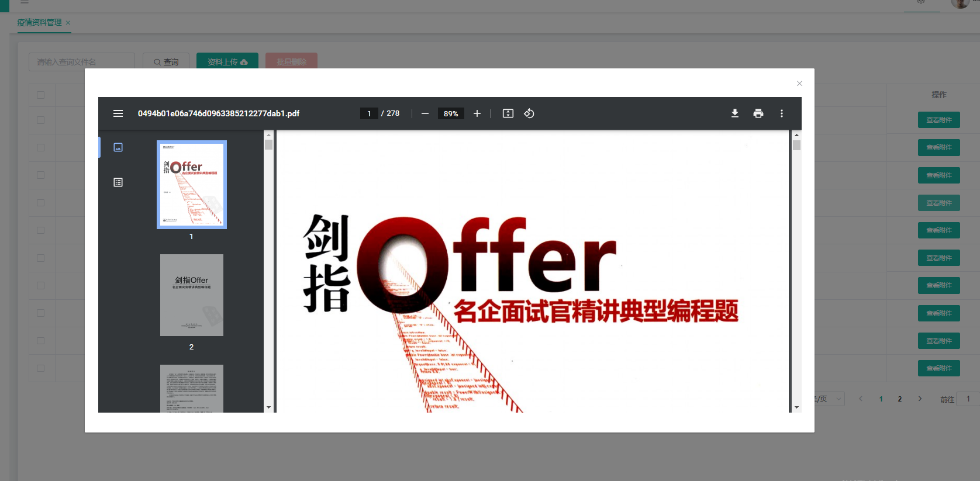Go to previous page with left chevron
Image resolution: width=980 pixels, height=481 pixels.
[861, 399]
